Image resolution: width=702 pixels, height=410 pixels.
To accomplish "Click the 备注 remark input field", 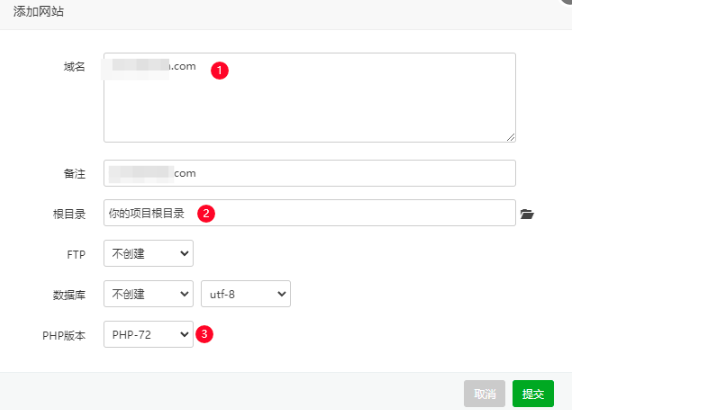I will pyautogui.click(x=309, y=173).
